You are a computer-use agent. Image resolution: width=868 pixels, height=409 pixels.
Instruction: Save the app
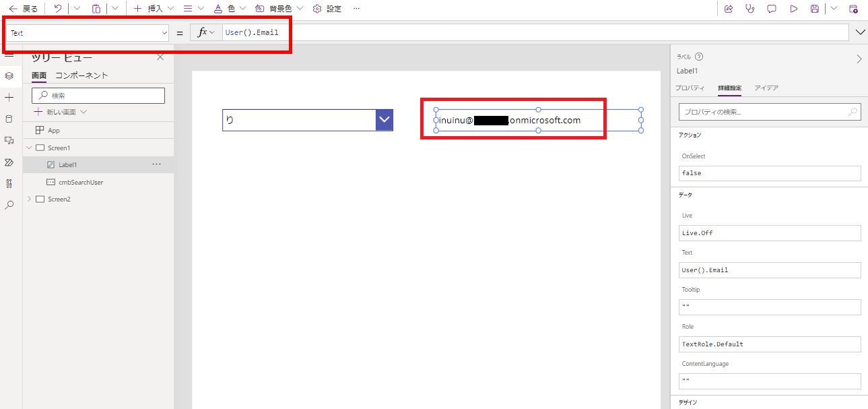815,9
